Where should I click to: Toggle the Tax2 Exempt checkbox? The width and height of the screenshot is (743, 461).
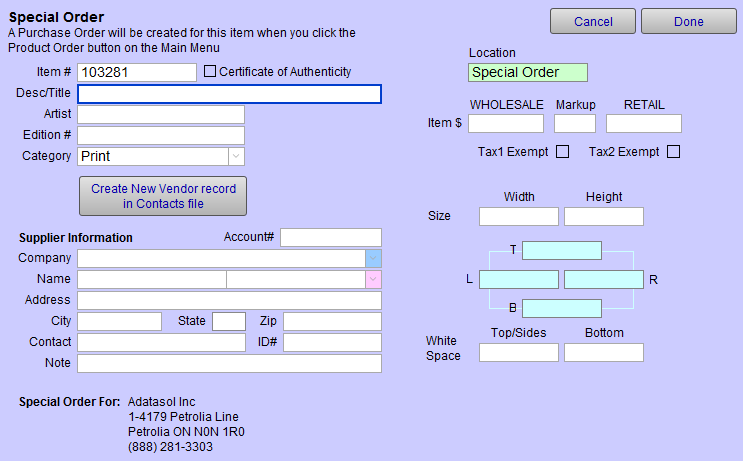[x=673, y=152]
